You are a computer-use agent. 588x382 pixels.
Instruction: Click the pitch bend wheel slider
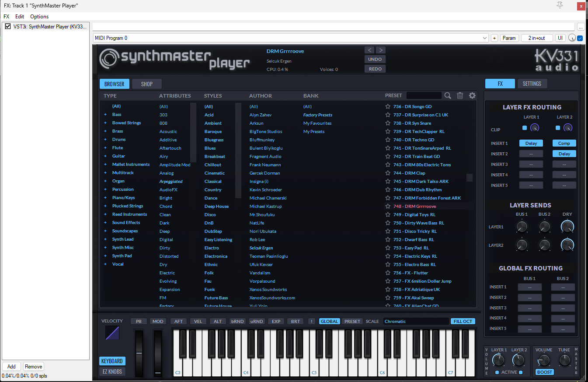(139, 353)
